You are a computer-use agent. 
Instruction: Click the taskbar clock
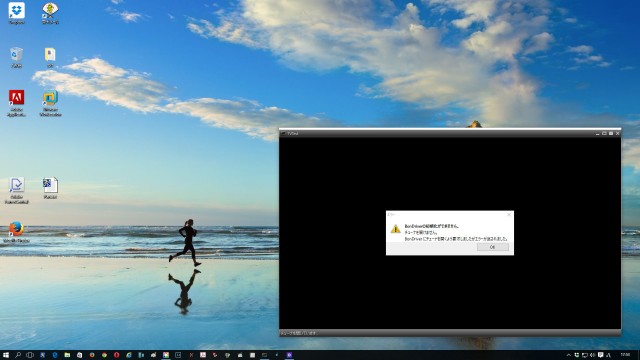pos(625,355)
